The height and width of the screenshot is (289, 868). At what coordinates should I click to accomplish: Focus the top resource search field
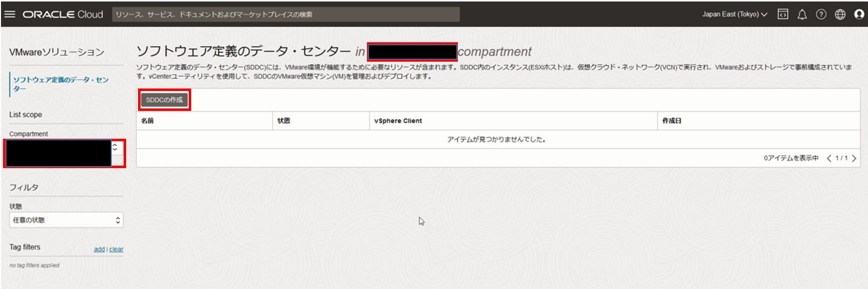(x=286, y=14)
